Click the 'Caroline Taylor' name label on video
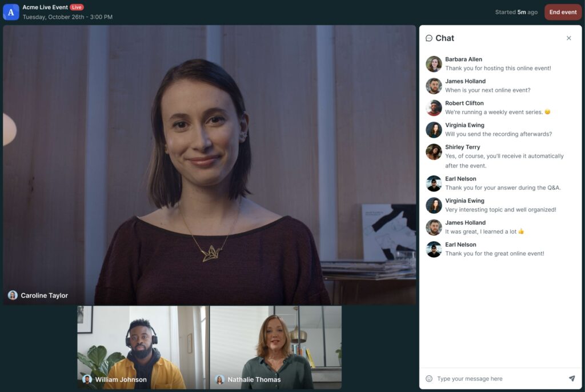Screen dimensions: 585x392 [45, 295]
